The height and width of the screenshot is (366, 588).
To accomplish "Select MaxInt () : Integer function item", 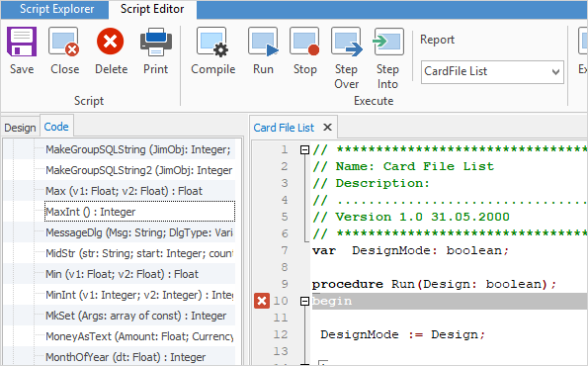I will click(139, 212).
